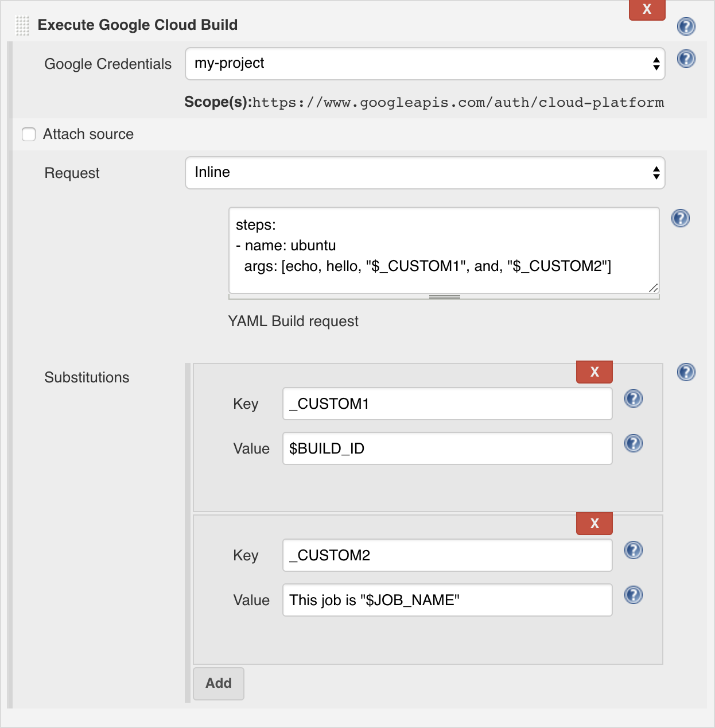Click the Google Credentials label
Image resolution: width=715 pixels, height=728 pixels.
click(x=108, y=64)
